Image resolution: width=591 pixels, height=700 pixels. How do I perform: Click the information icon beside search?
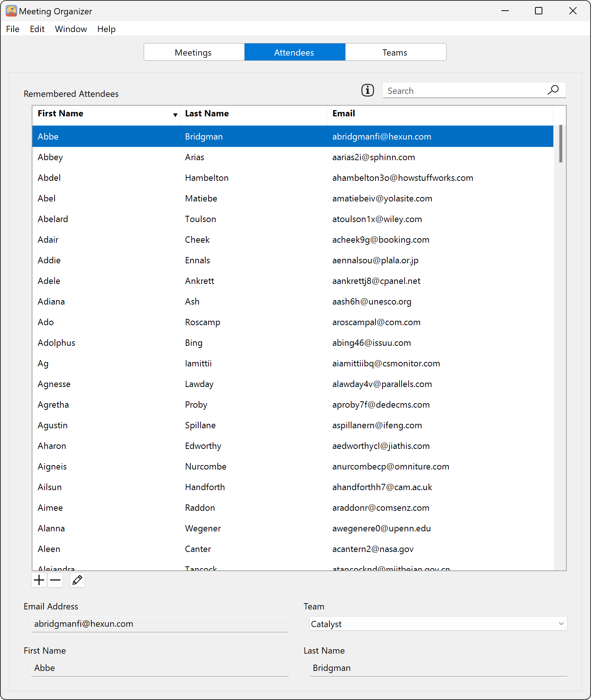click(x=367, y=90)
